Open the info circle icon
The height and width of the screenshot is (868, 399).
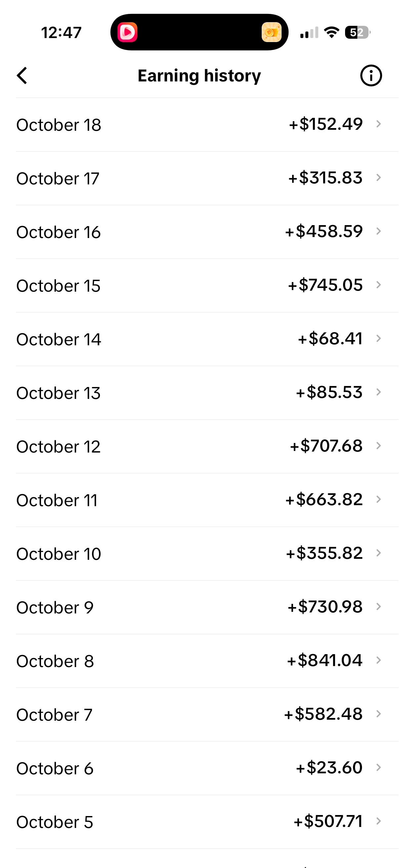pos(371,75)
